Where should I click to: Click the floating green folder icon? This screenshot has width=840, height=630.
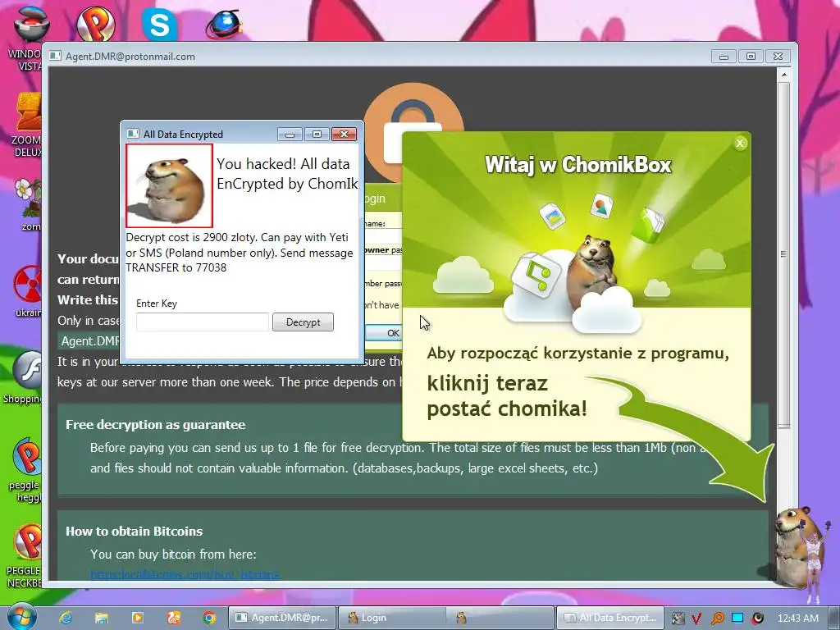tap(650, 223)
